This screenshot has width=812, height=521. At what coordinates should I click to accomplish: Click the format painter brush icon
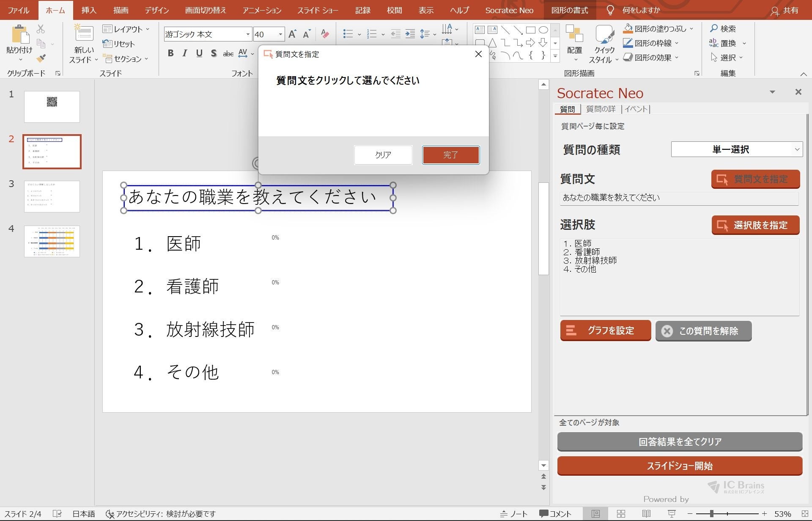pos(41,58)
